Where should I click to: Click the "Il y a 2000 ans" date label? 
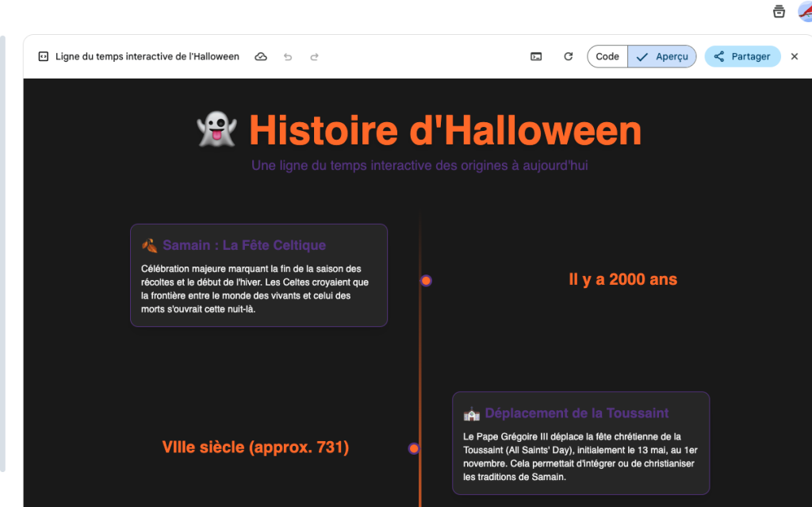point(622,279)
